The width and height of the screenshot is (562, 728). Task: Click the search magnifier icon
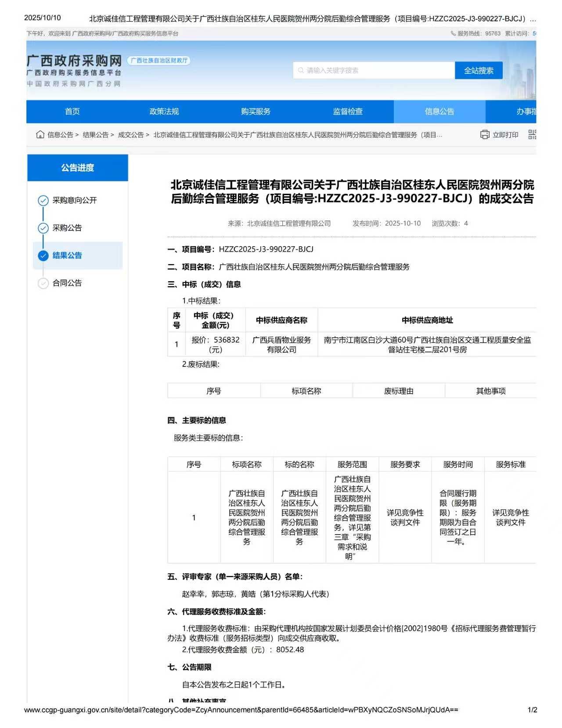click(x=301, y=70)
